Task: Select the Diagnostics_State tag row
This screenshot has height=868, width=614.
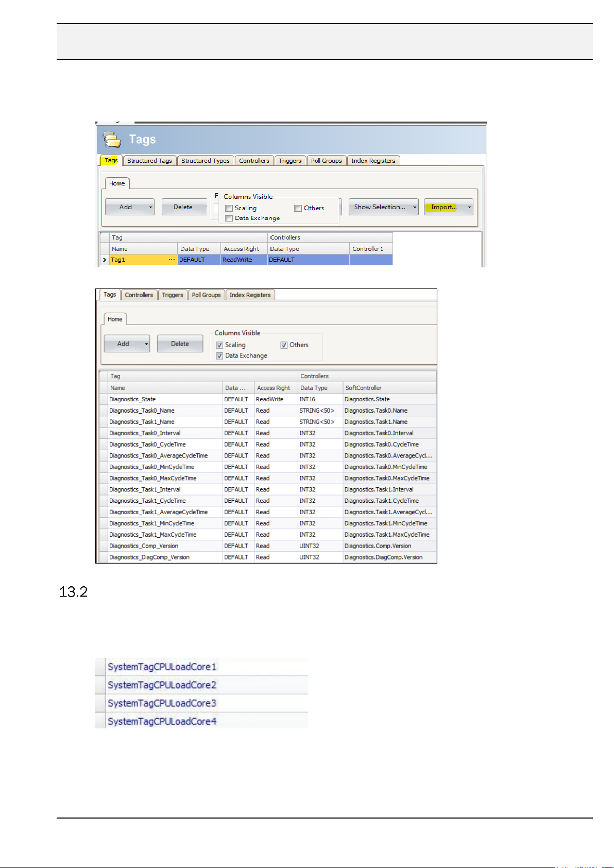Action: [x=132, y=399]
